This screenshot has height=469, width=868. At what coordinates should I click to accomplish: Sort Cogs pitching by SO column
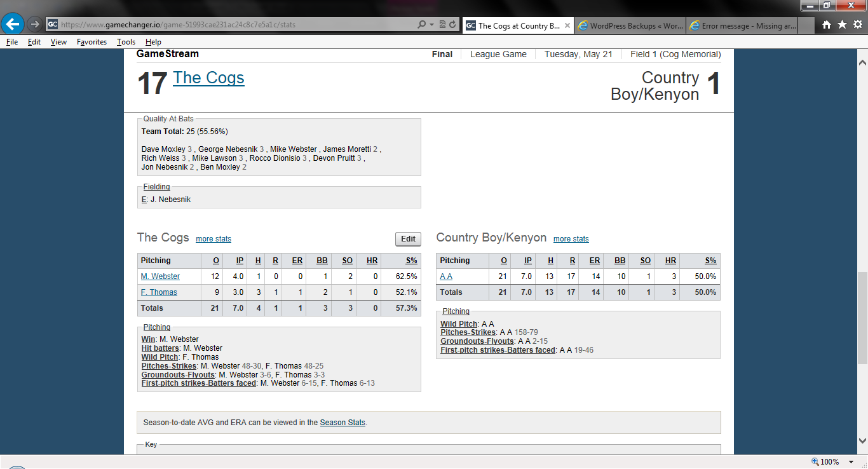pos(347,261)
